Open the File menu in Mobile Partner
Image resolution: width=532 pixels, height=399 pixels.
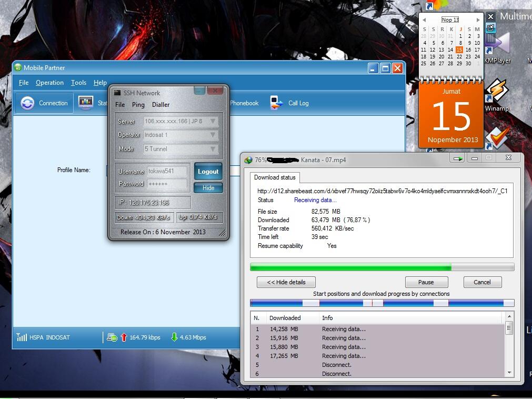tap(23, 83)
